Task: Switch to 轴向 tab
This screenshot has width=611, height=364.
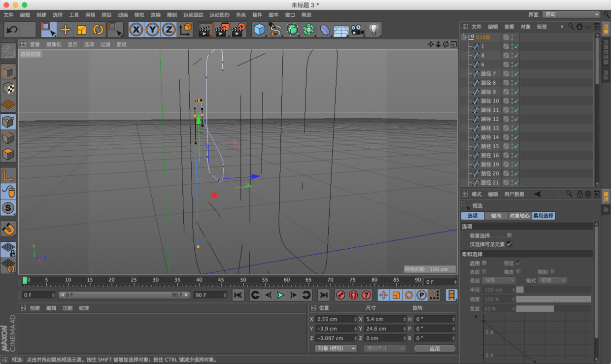Action: pyautogui.click(x=496, y=216)
